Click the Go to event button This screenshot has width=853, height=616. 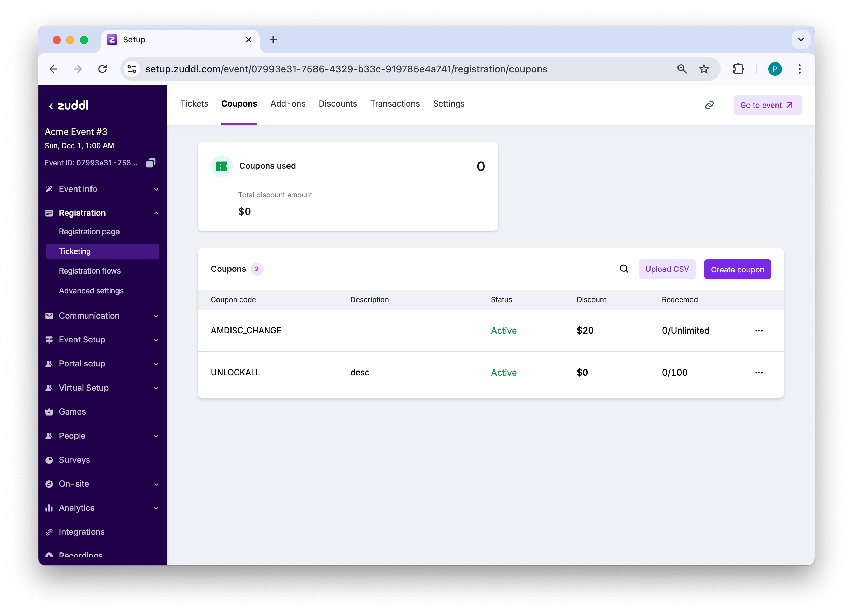point(767,105)
